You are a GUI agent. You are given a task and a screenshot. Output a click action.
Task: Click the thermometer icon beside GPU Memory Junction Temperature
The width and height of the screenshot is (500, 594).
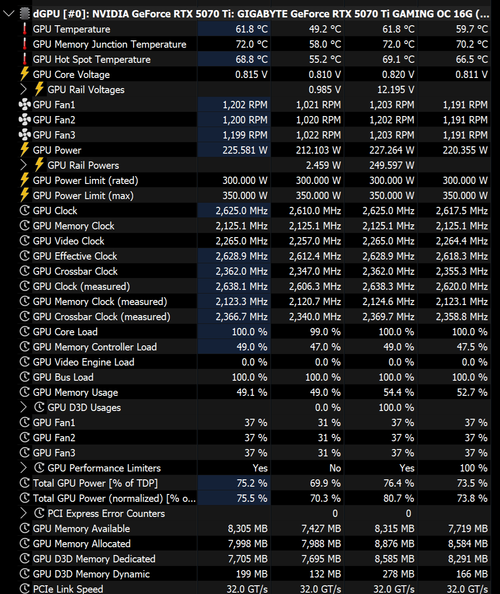(x=25, y=44)
